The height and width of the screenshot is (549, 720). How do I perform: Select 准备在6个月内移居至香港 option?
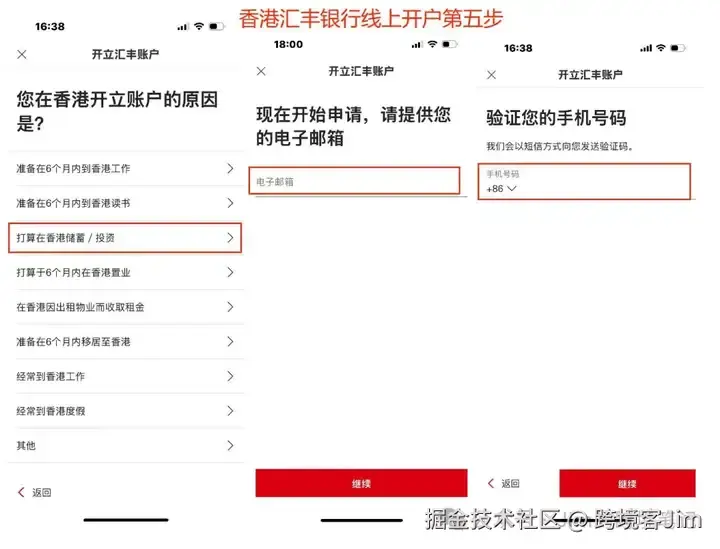point(125,342)
